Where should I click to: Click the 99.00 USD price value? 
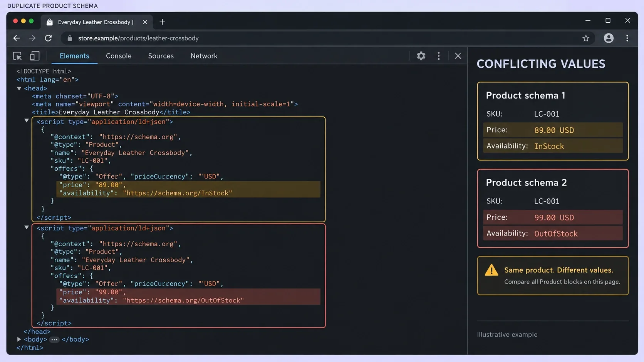tap(554, 218)
